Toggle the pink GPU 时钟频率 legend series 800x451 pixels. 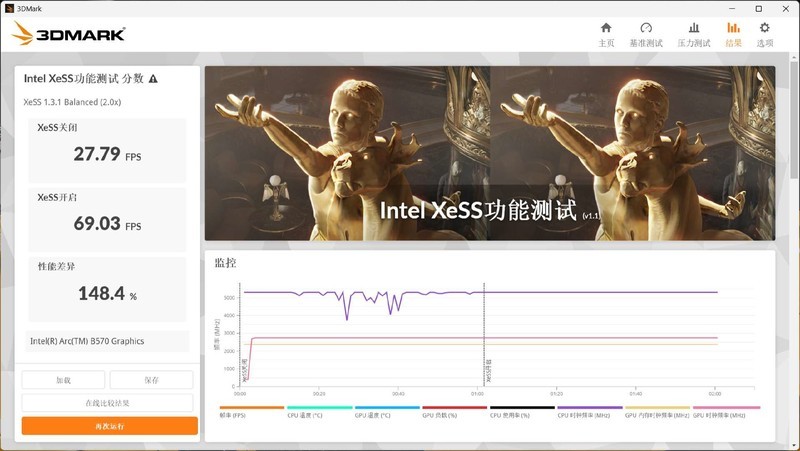[x=726, y=412]
